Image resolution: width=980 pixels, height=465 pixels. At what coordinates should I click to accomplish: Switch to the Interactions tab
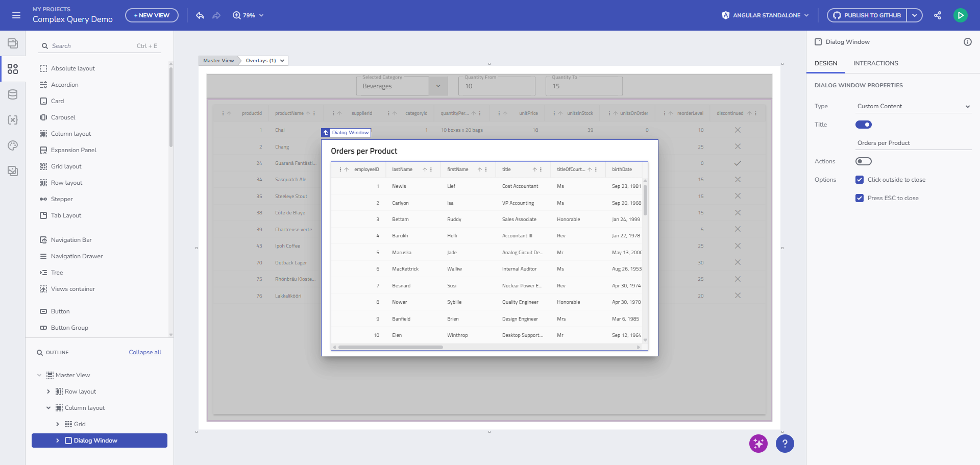[x=875, y=63]
